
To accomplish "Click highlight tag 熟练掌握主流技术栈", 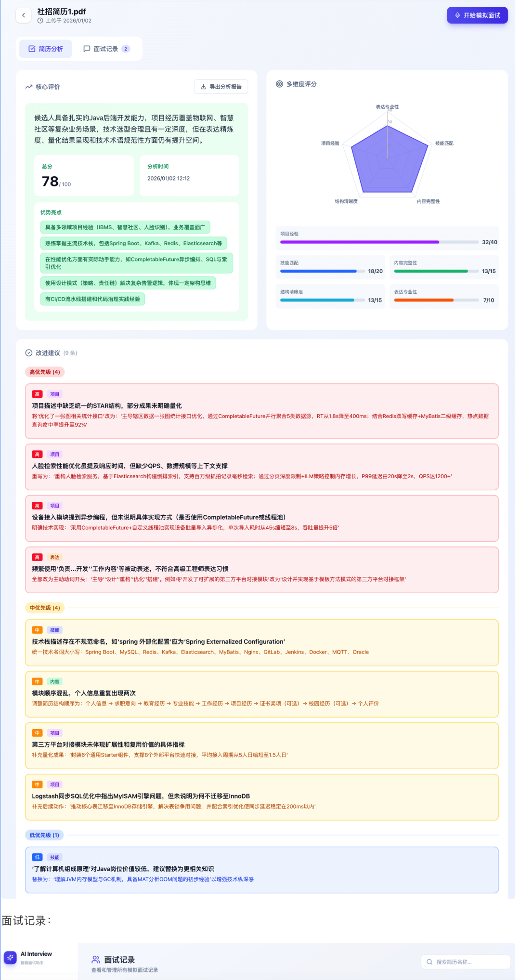I will 133,243.
